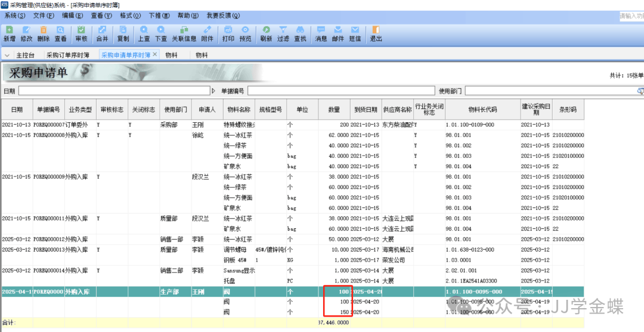This screenshot has height=332, width=644.
Task: Click the 数量 column header
Action: click(x=333, y=110)
